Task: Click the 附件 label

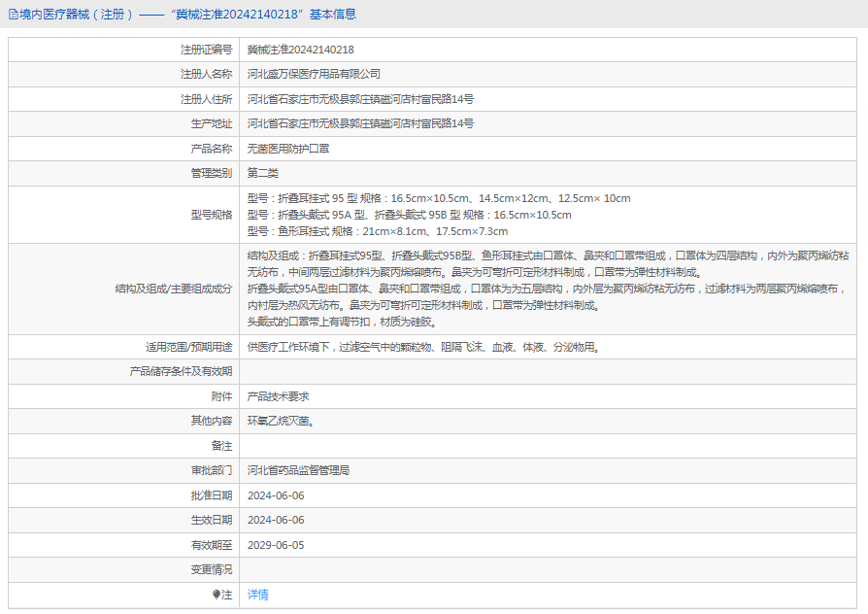Action: coord(222,396)
